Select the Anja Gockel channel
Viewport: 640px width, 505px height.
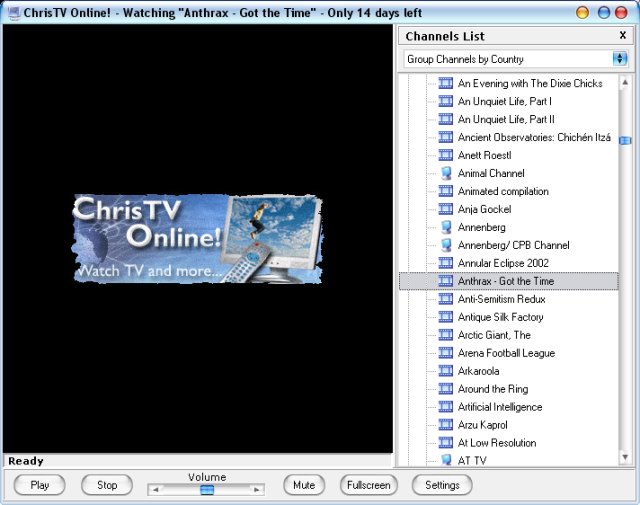point(484,209)
